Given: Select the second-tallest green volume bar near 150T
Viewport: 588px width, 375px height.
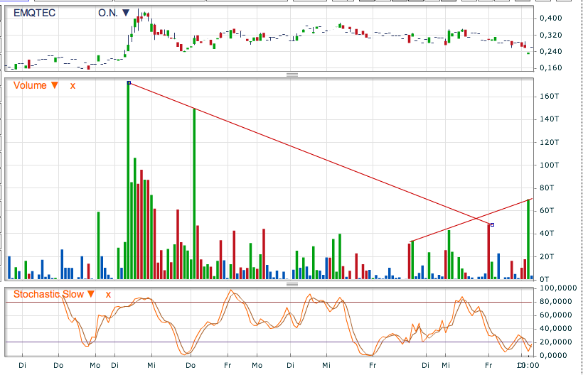Looking at the screenshot, I should coord(194,194).
